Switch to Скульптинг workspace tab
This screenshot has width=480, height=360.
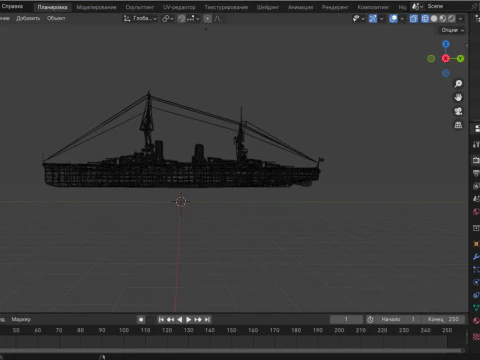[140, 7]
